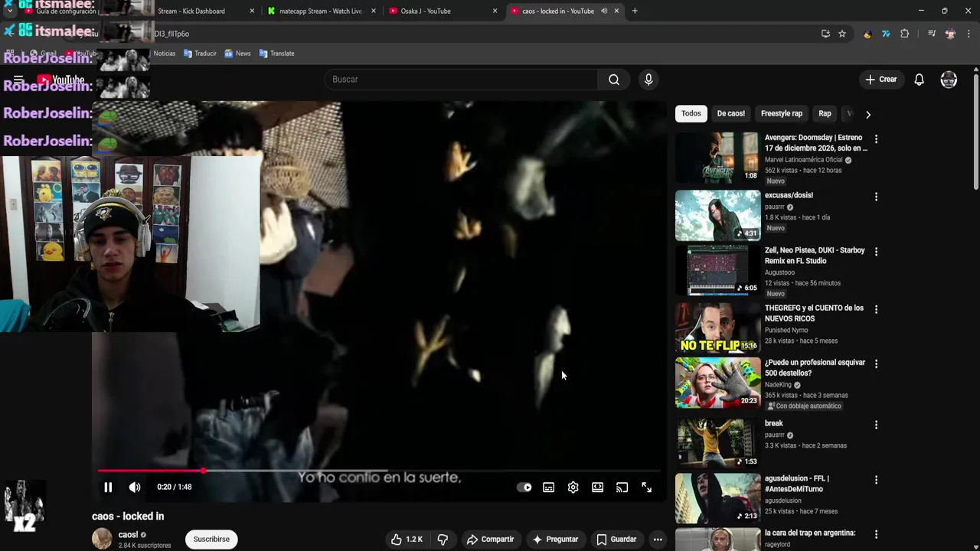Switch to matecapp Stream browser tab

coord(321,11)
